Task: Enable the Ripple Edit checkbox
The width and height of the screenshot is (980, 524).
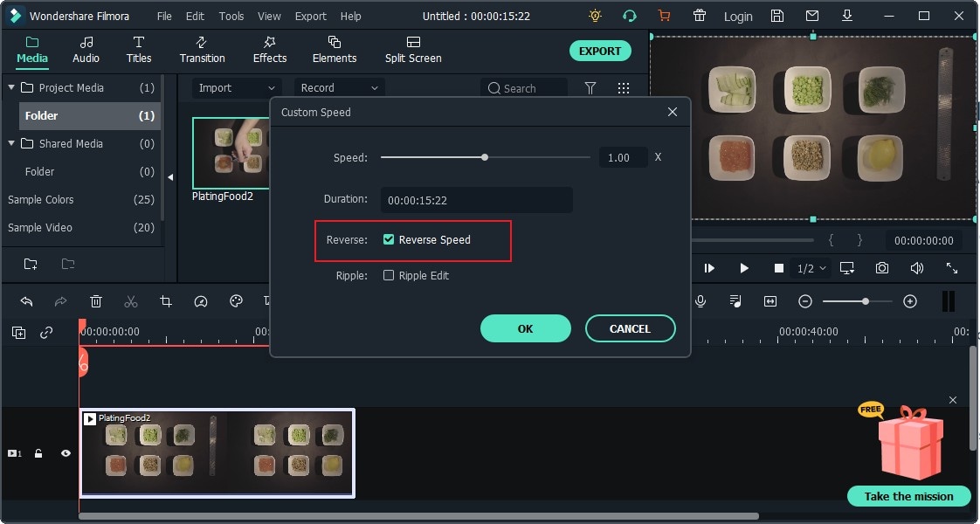Action: pos(389,275)
